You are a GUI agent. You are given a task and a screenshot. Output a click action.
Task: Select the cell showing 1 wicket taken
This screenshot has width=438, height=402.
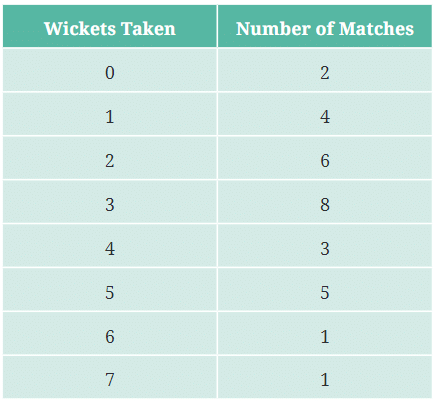tap(110, 114)
